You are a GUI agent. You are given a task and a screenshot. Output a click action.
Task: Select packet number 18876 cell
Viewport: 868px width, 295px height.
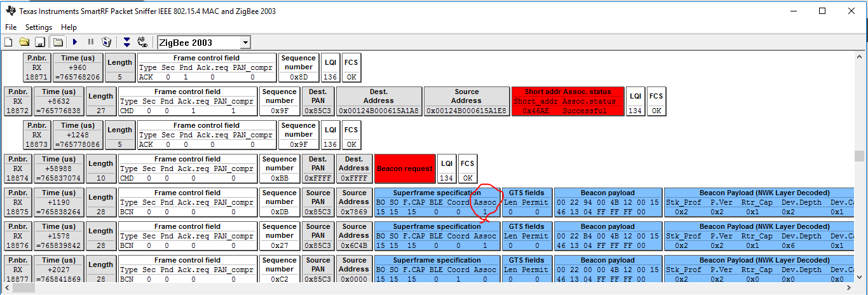tap(18, 236)
